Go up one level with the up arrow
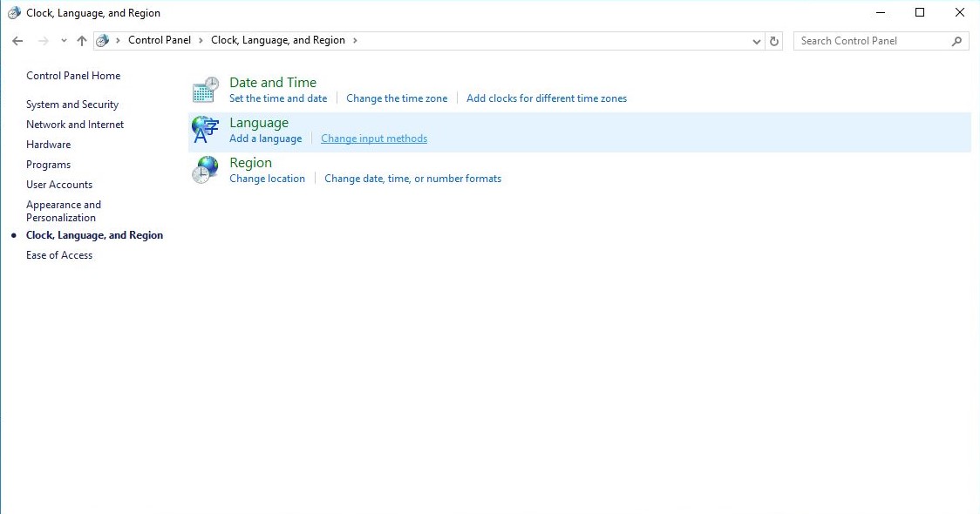Screen dimensions: 980x514 82,41
